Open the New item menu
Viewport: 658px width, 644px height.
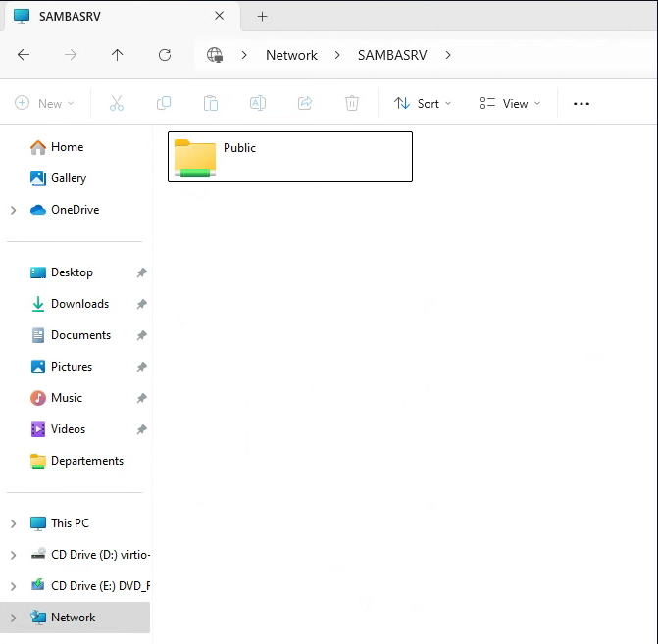click(x=41, y=103)
